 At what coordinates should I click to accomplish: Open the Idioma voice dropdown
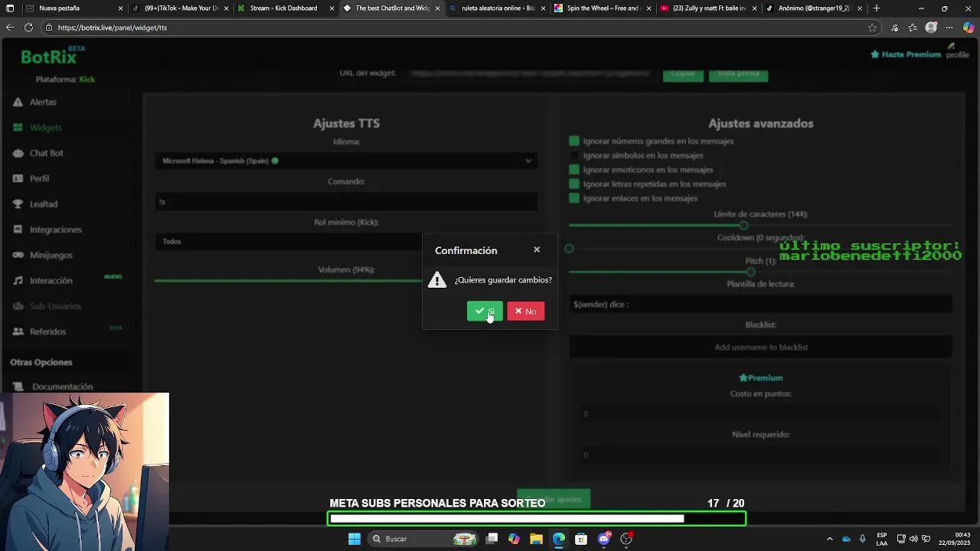point(346,161)
